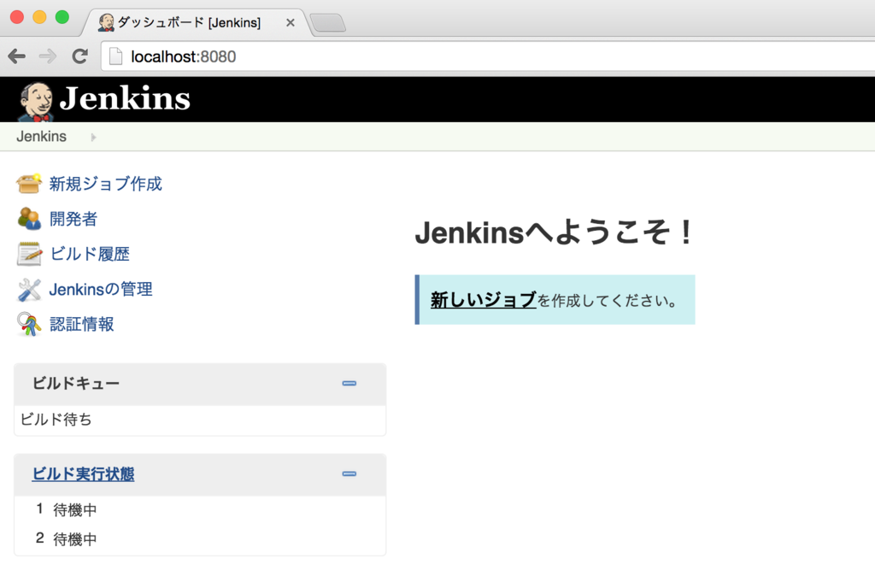This screenshot has width=875, height=588.
Task: Open the Jenkins breadcrumb dropdown arrow
Action: point(93,138)
